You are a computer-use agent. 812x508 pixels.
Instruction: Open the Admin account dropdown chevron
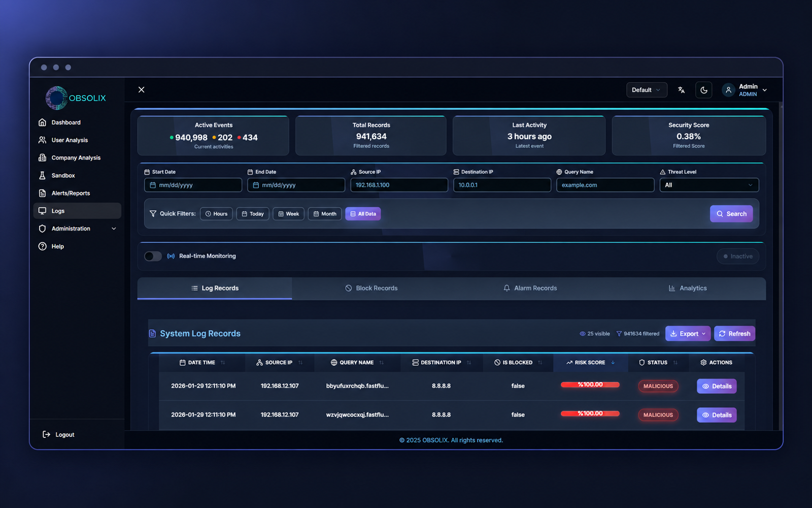765,90
